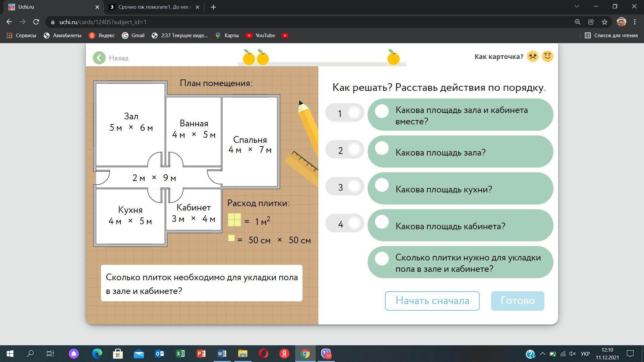Click the bookmark star icon in address bar
The height and width of the screenshot is (362, 644).
[604, 22]
